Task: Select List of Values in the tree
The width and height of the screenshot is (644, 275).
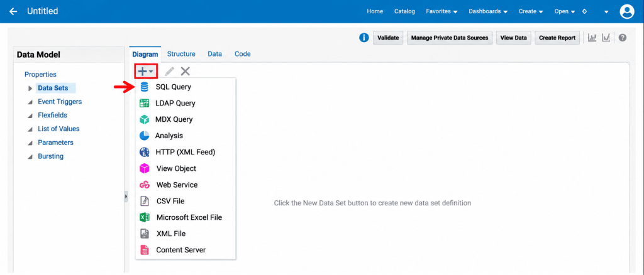Action: tap(58, 129)
